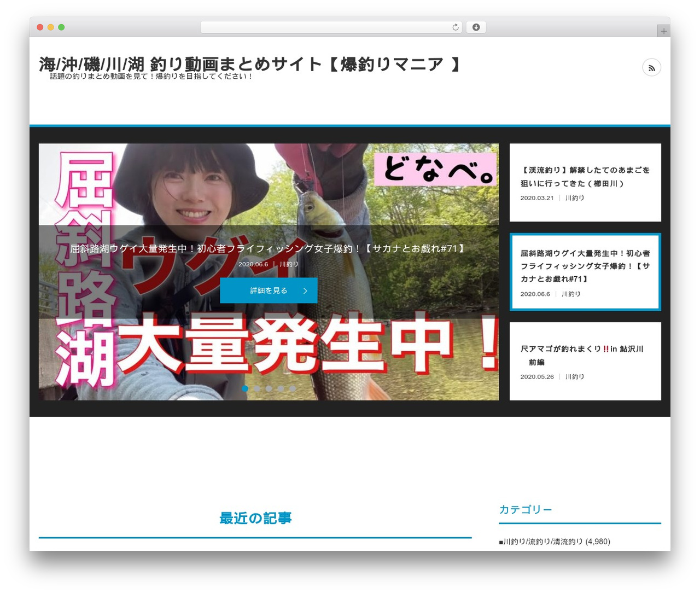Focus the browser address bar
This screenshot has height=593, width=700.
tap(331, 27)
